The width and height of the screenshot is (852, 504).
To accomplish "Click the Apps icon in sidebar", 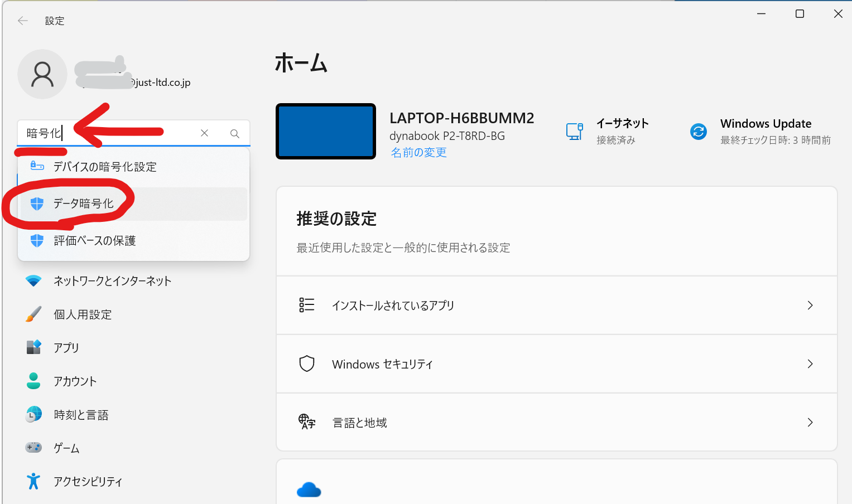I will click(33, 347).
